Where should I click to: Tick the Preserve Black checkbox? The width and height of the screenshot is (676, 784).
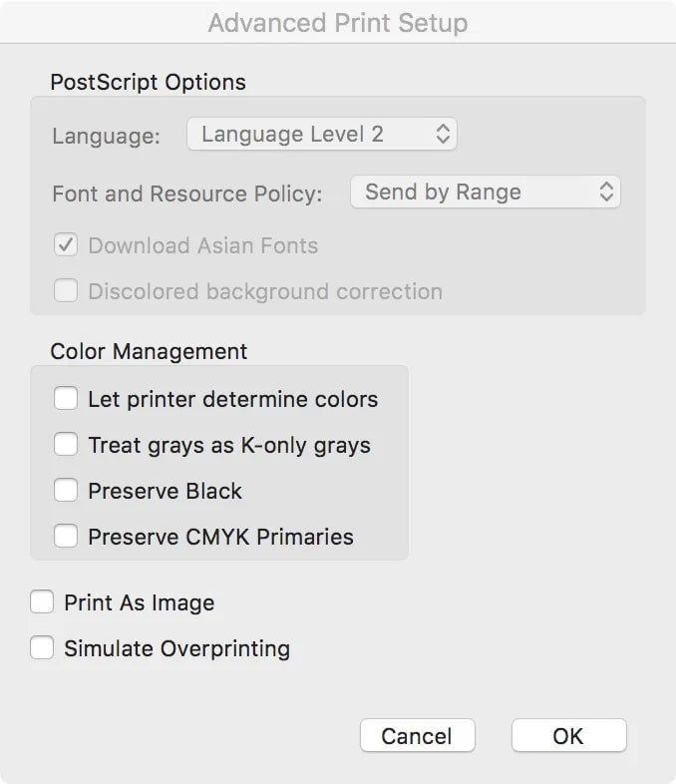(x=66, y=491)
